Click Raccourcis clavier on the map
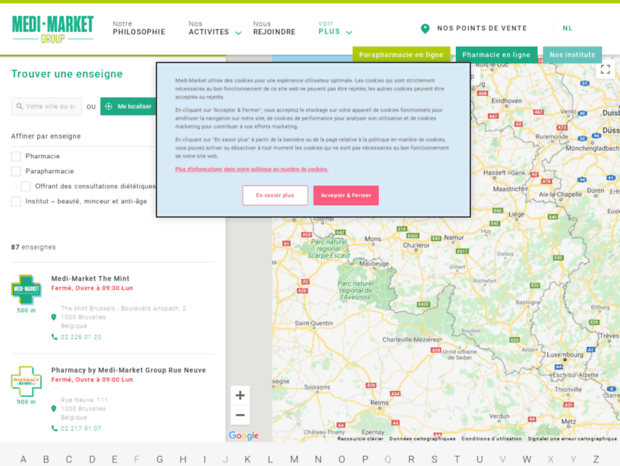 click(x=360, y=439)
